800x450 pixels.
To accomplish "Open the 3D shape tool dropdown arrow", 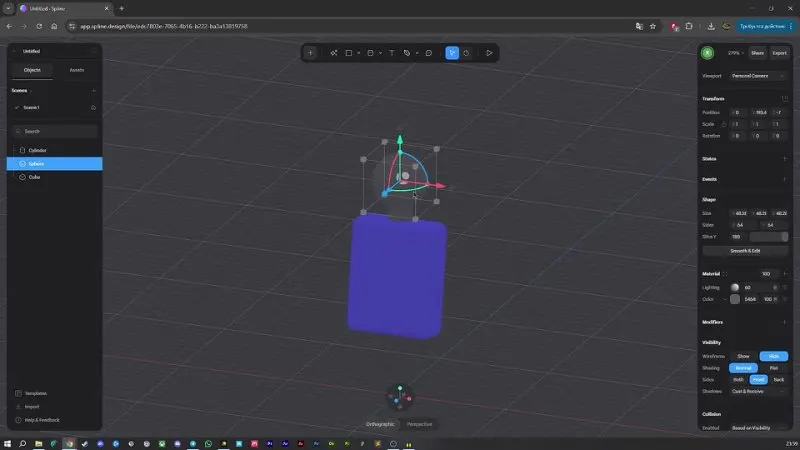I will [x=380, y=53].
